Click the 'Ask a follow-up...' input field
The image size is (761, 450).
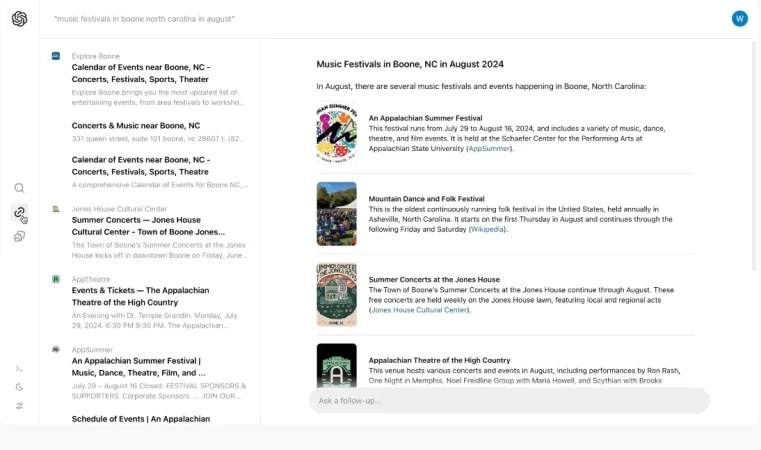point(508,401)
